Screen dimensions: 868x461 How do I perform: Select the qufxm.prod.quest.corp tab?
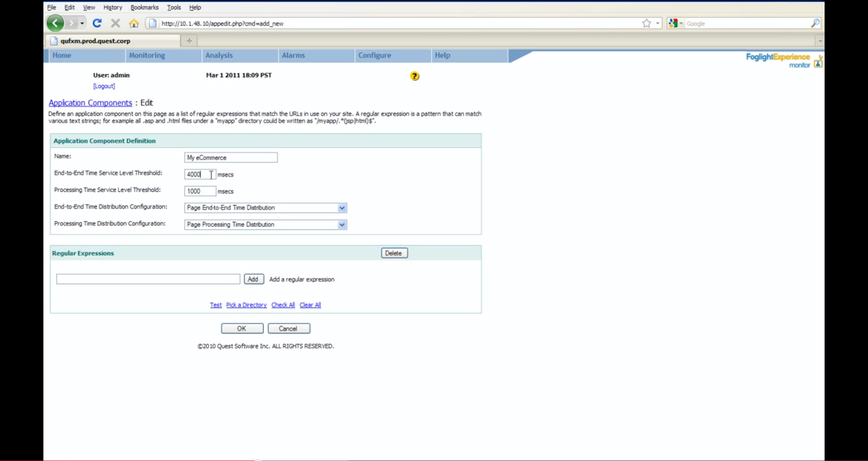[x=113, y=41]
